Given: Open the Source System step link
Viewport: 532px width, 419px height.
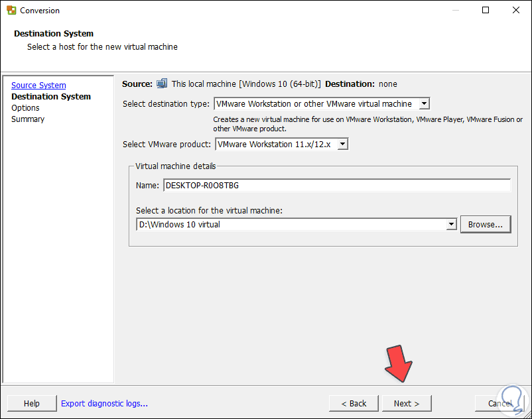Looking at the screenshot, I should tap(38, 85).
